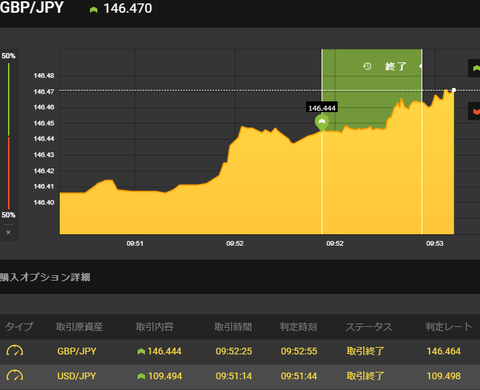Click the GBP/JPY chart title
This screenshot has height=390, width=480.
click(32, 7)
